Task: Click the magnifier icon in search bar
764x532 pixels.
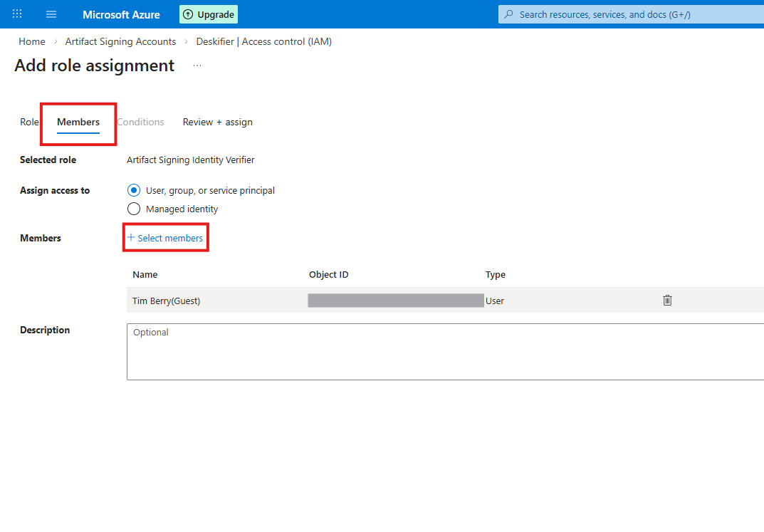Action: 508,14
